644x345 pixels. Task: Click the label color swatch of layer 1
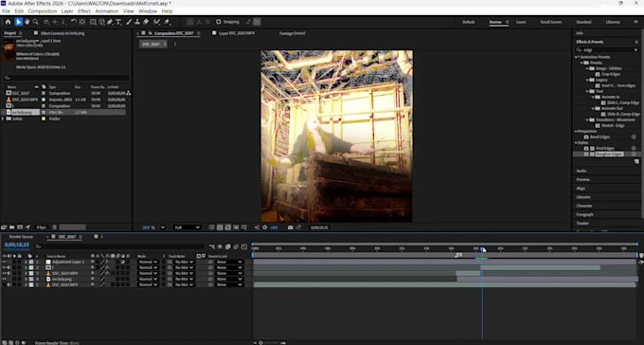click(x=31, y=262)
